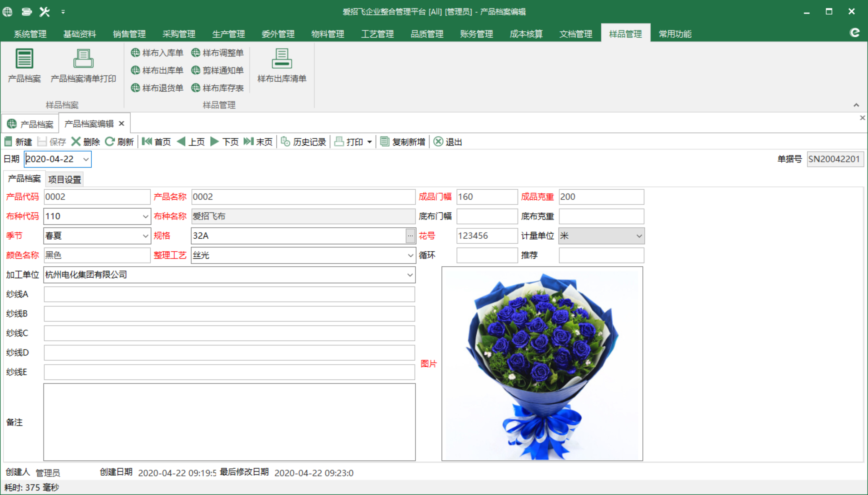This screenshot has width=868, height=495.
Task: Go to first record 首页
Action: (156, 142)
